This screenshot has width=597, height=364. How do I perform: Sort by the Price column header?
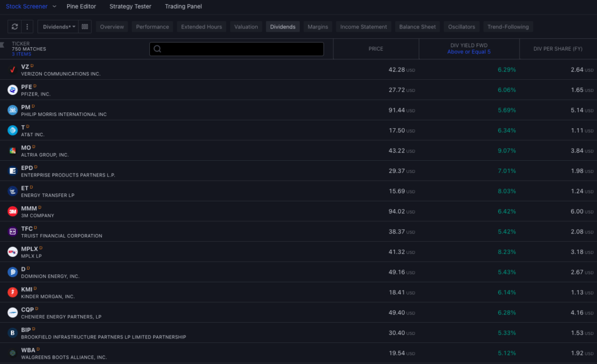(x=375, y=49)
